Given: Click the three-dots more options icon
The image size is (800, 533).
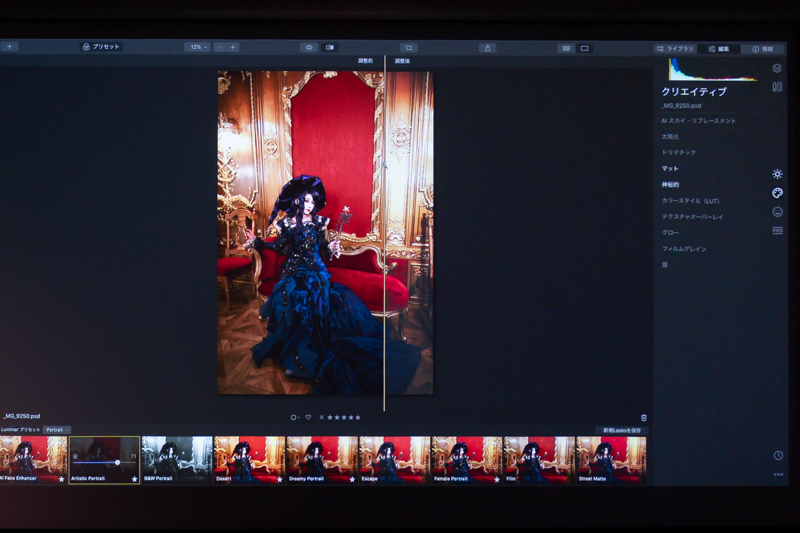Looking at the screenshot, I should 778,474.
